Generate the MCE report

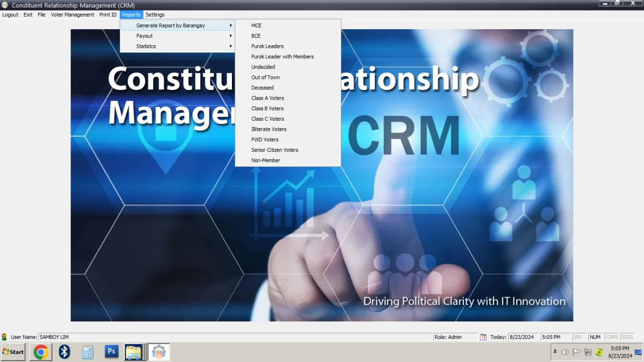click(288, 25)
